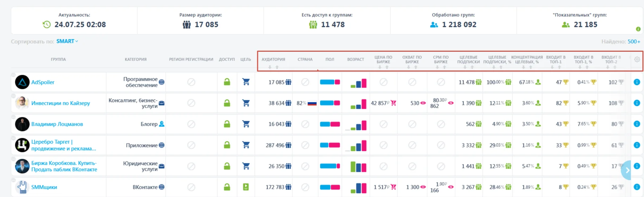Toggle access lock in Биржа Коробкова row
This screenshot has width=644, height=197.
point(227,166)
